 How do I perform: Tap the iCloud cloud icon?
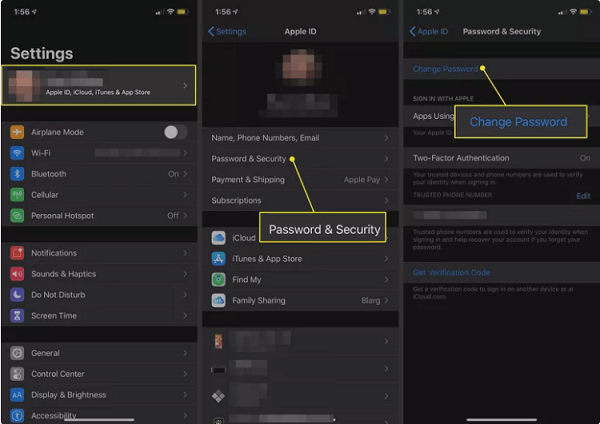tap(218, 238)
